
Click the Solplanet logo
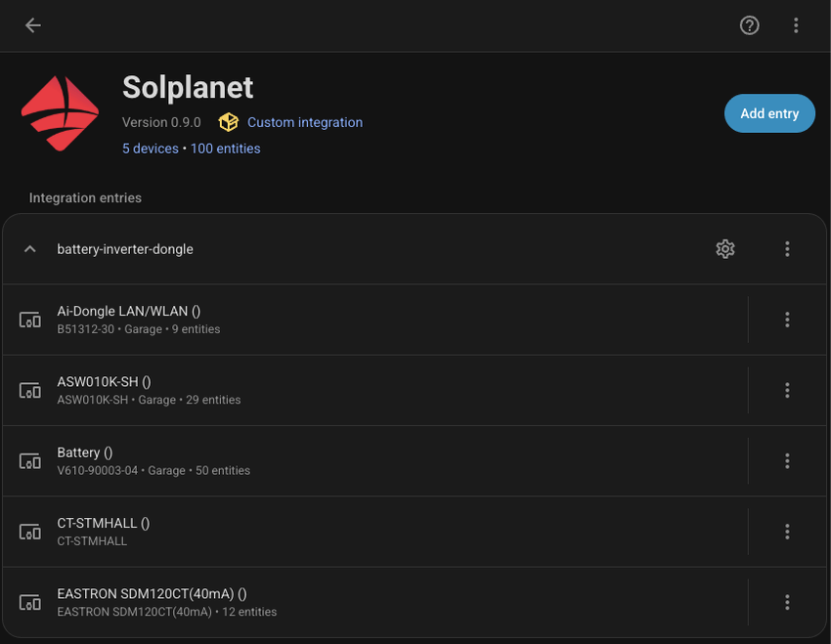coord(60,113)
